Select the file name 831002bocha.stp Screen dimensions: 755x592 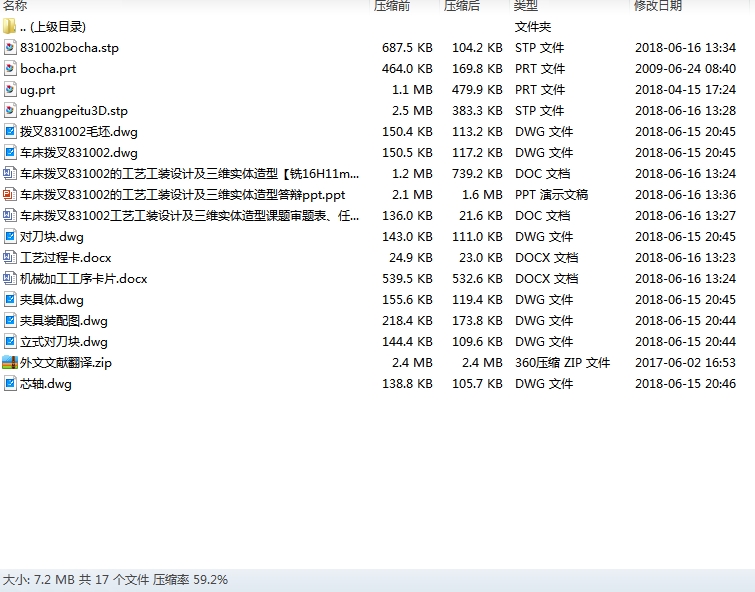coord(69,48)
